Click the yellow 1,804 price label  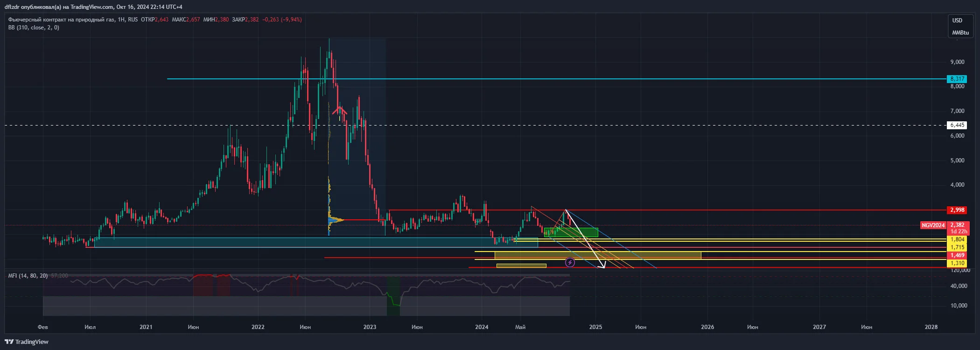click(x=957, y=239)
